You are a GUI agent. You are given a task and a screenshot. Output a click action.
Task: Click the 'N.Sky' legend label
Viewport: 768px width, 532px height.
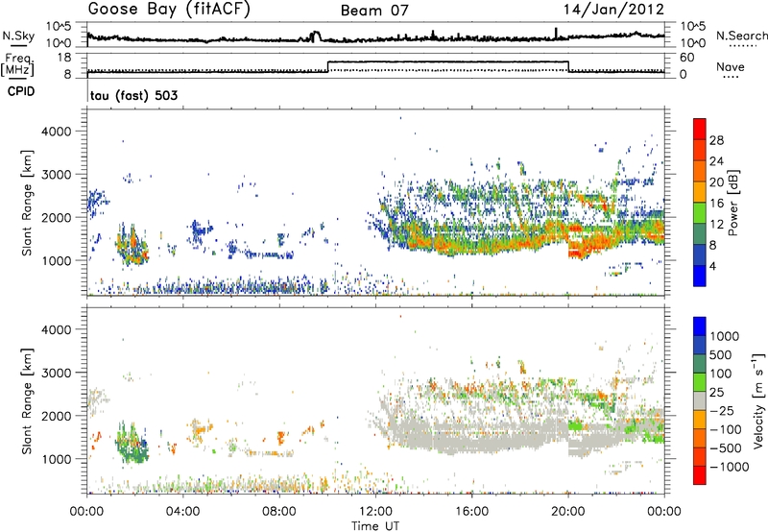(18, 36)
